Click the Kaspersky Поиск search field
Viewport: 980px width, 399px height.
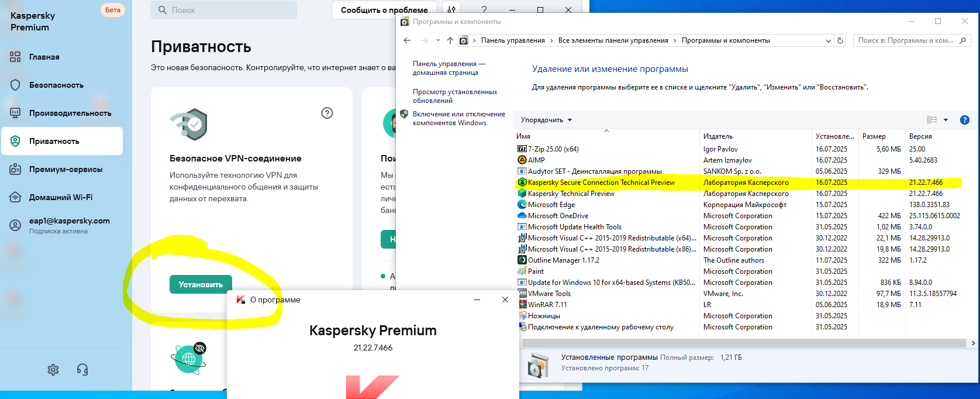tap(225, 10)
